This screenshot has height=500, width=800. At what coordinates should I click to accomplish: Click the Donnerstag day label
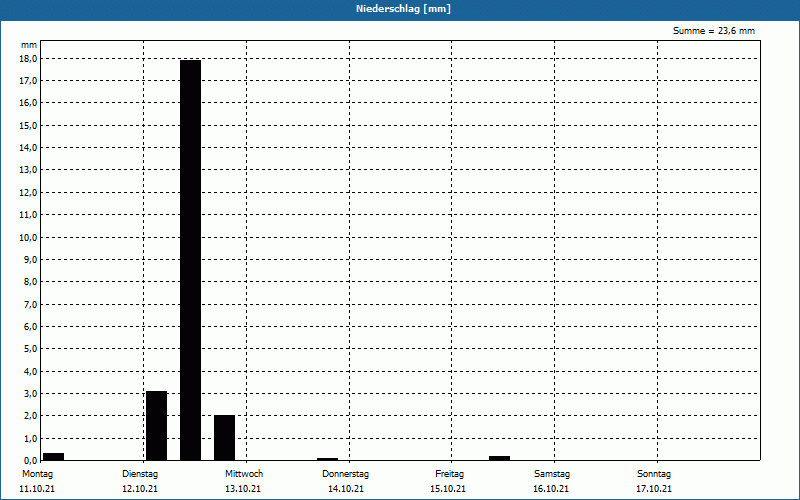pyautogui.click(x=345, y=474)
